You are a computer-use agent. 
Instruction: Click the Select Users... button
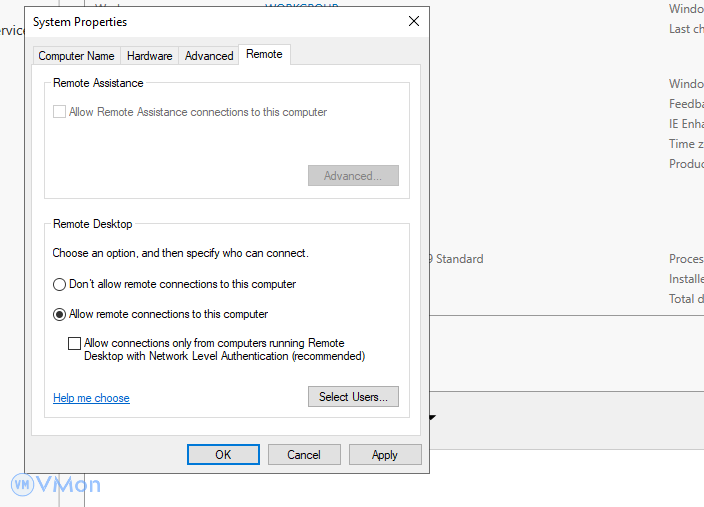pyautogui.click(x=353, y=397)
